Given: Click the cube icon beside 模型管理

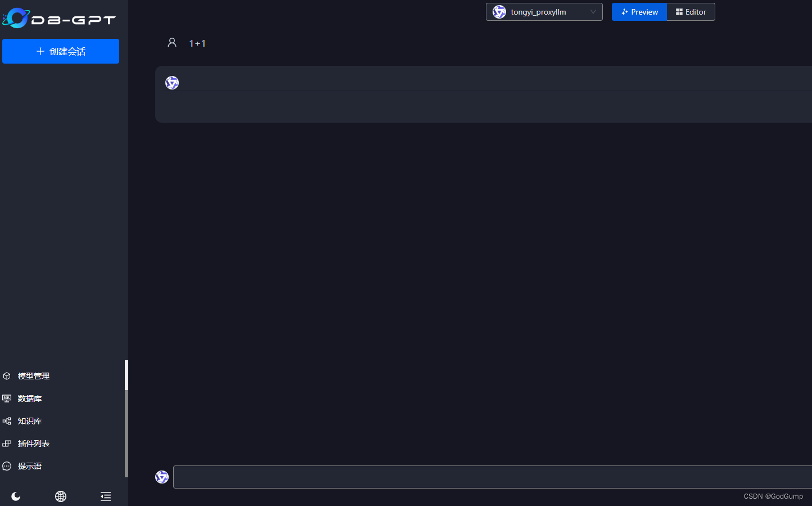Looking at the screenshot, I should tap(7, 376).
